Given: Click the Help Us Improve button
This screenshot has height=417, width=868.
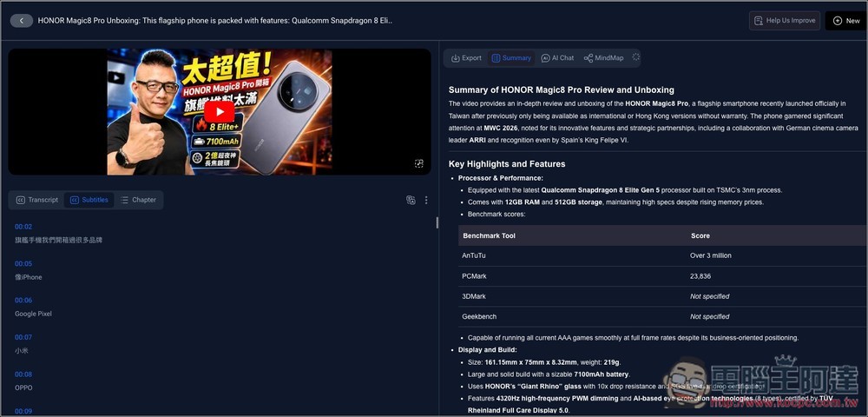Looking at the screenshot, I should [x=785, y=21].
